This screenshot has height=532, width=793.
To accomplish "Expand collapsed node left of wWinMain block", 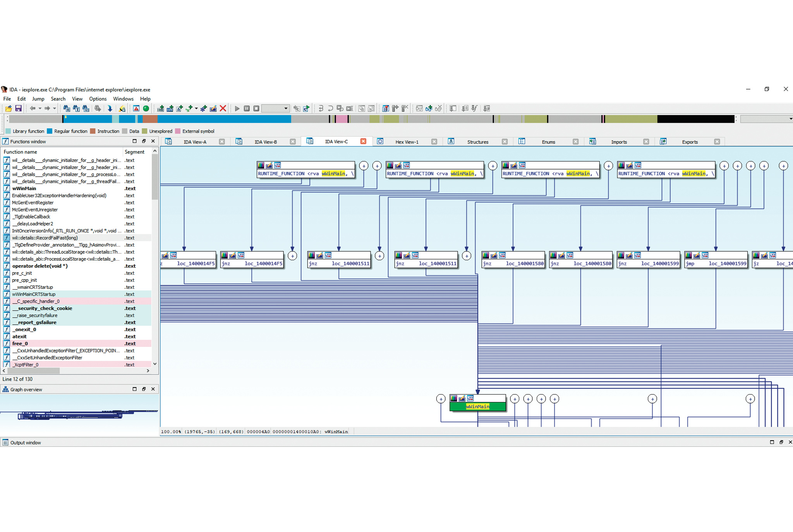I will tap(441, 399).
